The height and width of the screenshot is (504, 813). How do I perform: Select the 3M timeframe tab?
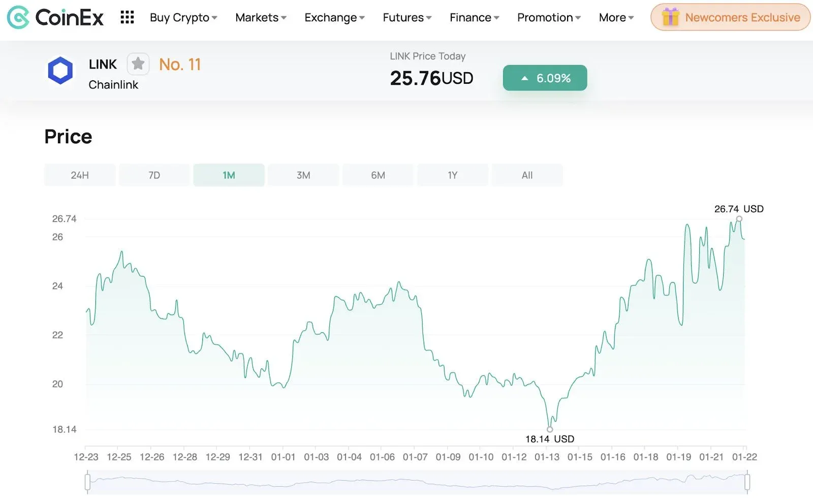click(303, 175)
